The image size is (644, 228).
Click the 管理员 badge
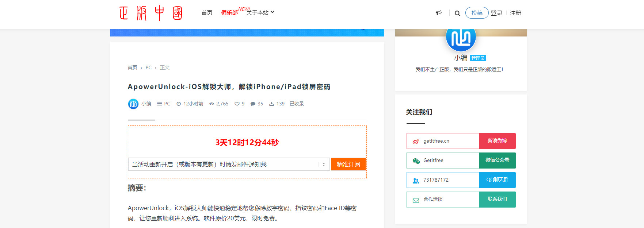pyautogui.click(x=478, y=58)
